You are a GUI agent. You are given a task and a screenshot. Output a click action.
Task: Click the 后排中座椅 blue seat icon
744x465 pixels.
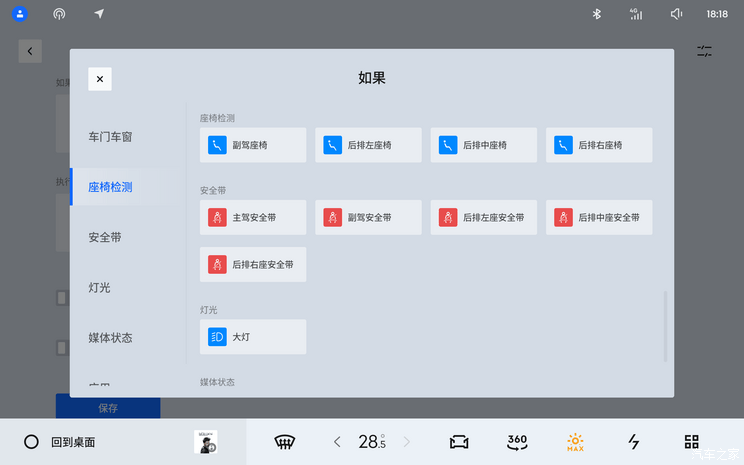[x=448, y=145]
